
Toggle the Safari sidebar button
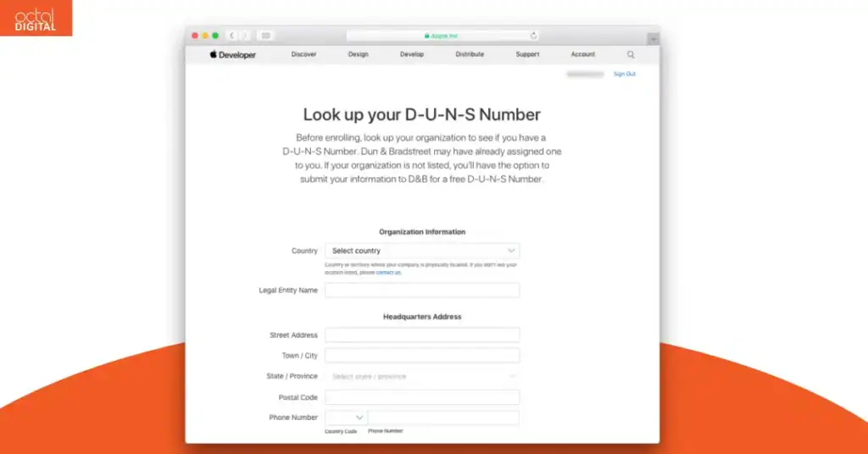click(x=265, y=36)
